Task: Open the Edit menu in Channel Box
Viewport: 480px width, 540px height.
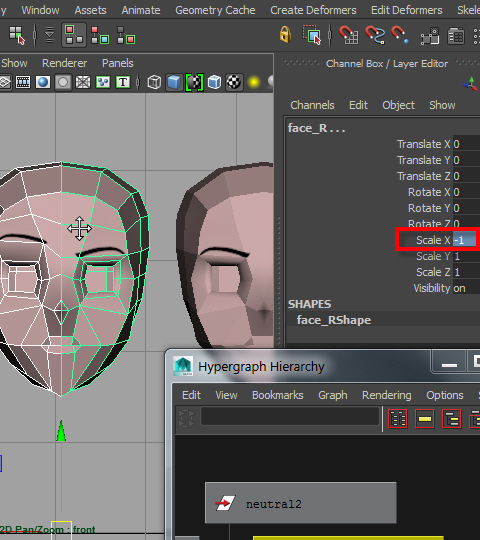Action: 358,105
